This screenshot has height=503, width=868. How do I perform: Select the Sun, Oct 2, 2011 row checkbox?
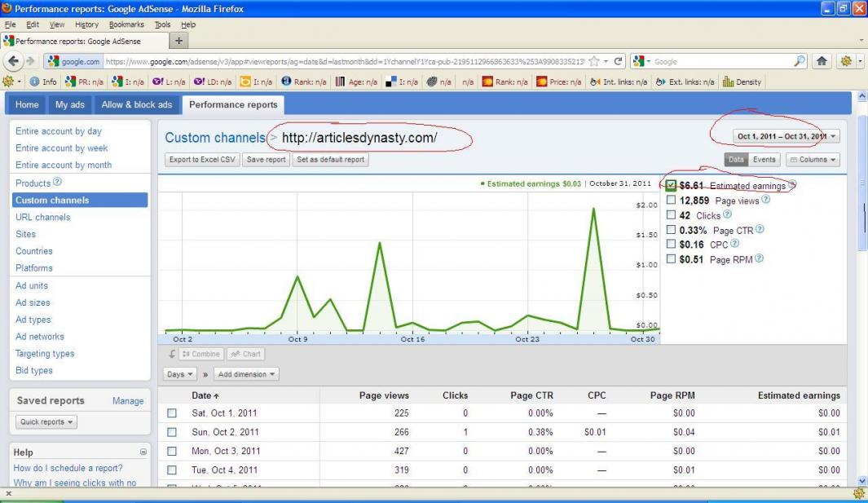[x=172, y=432]
